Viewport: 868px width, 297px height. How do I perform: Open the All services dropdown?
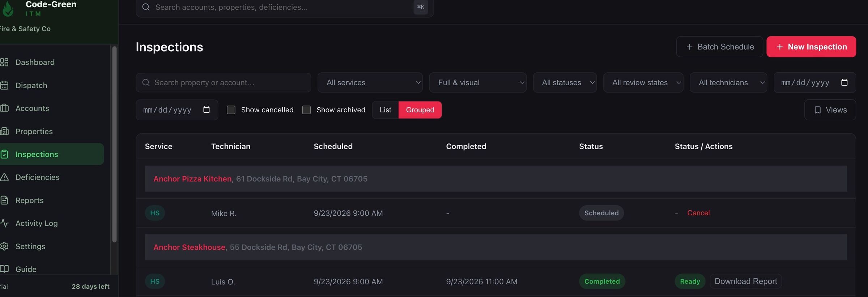pyautogui.click(x=370, y=83)
